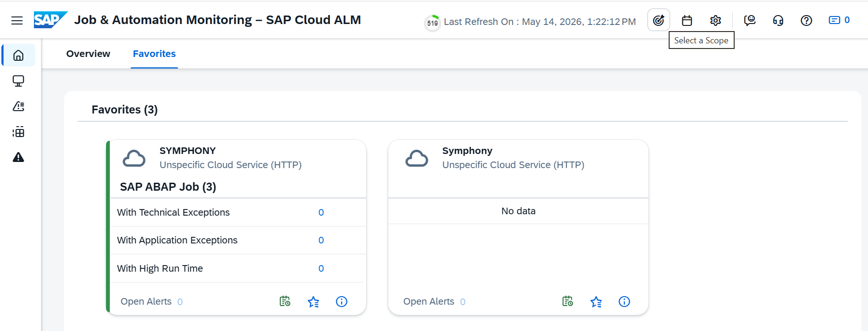The image size is (868, 331).
Task: Open the feedback chat icon
Action: [x=750, y=20]
